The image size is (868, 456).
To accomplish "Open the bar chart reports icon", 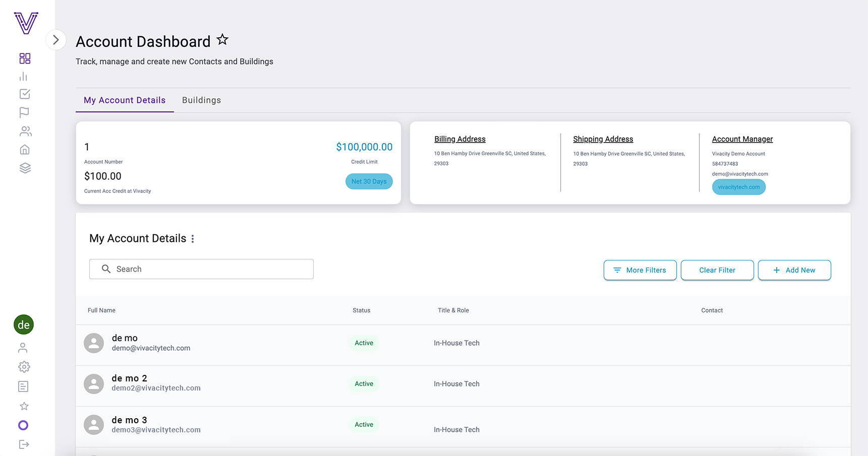I will [23, 77].
